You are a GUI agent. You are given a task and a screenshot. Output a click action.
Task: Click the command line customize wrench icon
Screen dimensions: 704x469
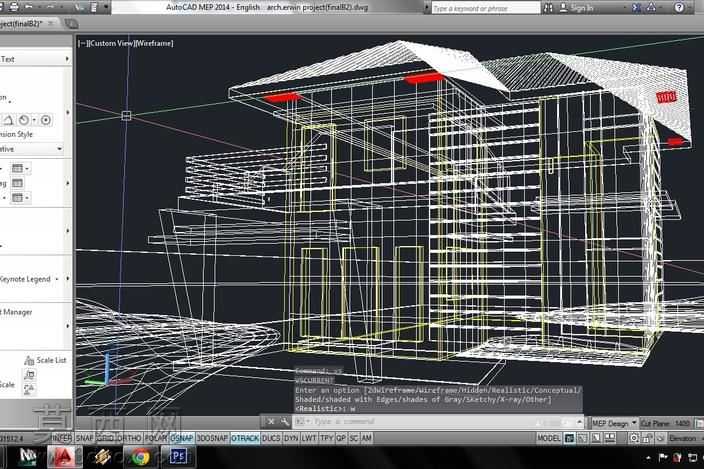click(285, 421)
